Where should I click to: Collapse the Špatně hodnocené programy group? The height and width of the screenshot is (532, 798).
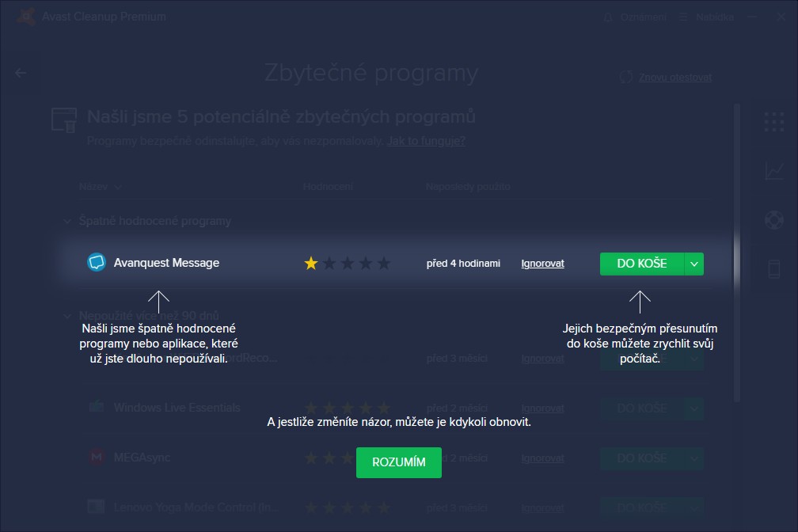point(67,221)
